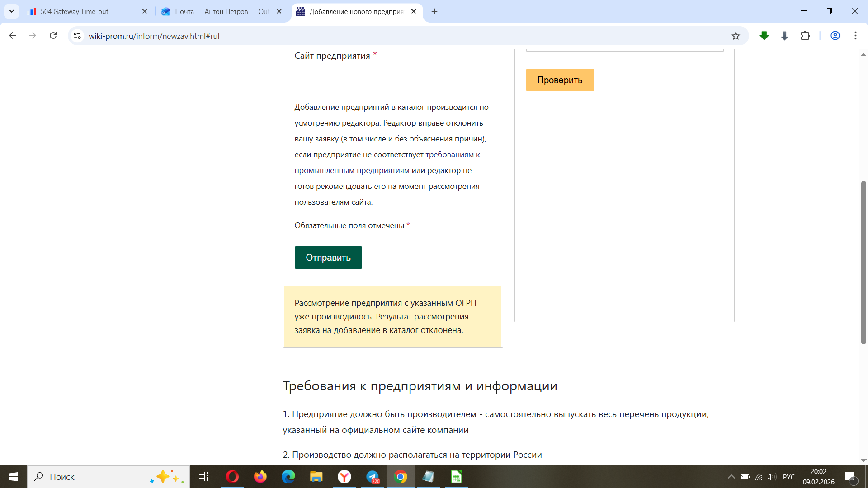868x488 pixels.
Task: View site information icon in address bar
Action: [x=77, y=36]
